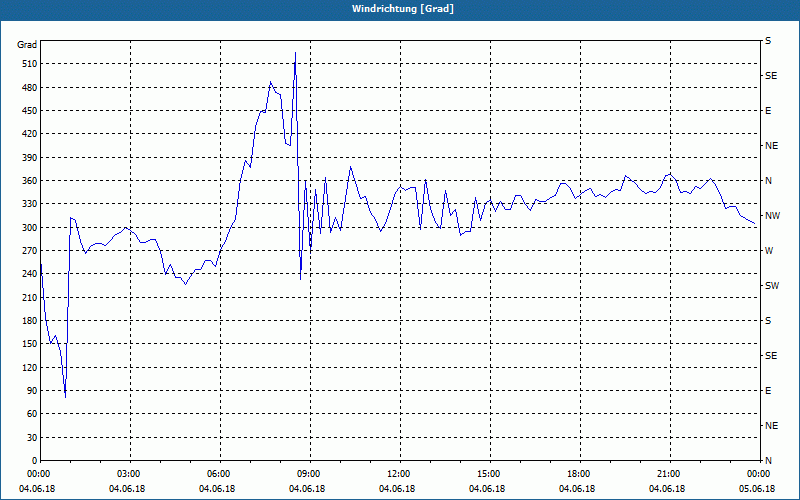The image size is (800, 500).
Task: Select the S compass label beside 180 gridline
Action: click(768, 320)
